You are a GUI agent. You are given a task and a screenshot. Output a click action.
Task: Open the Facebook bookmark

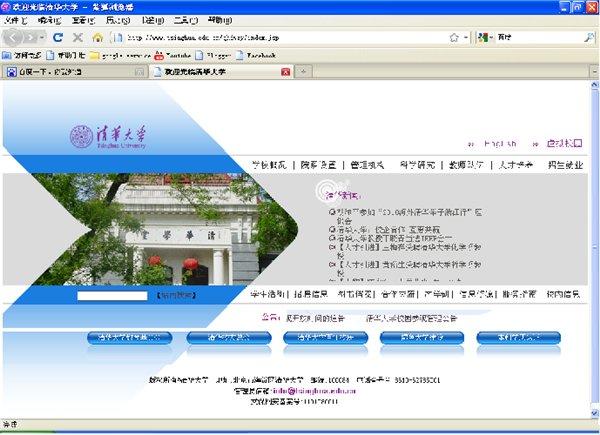coord(256,55)
